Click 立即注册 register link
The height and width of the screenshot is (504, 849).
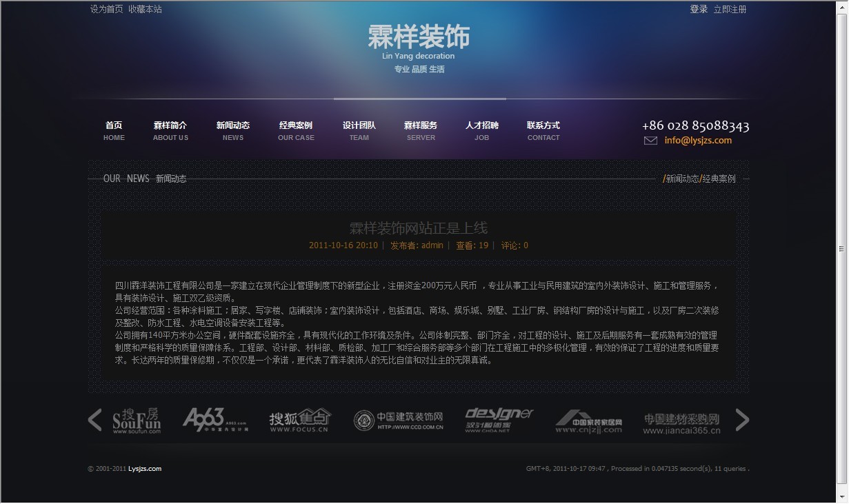[x=730, y=9]
